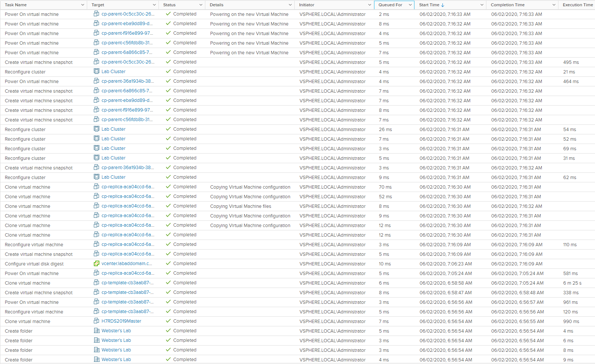Click checkmark in the 6 m 25 s row

point(168,283)
